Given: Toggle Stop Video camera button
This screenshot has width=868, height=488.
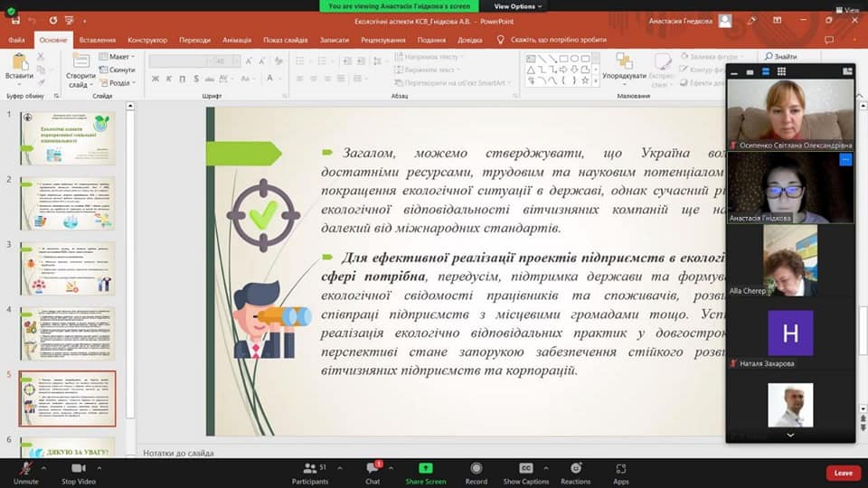Looking at the screenshot, I should pos(78,468).
